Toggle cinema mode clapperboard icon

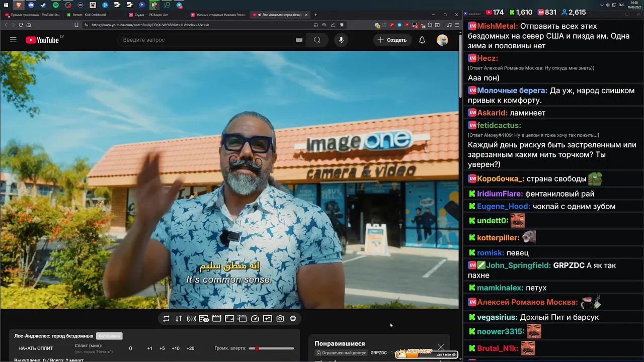[x=217, y=318]
